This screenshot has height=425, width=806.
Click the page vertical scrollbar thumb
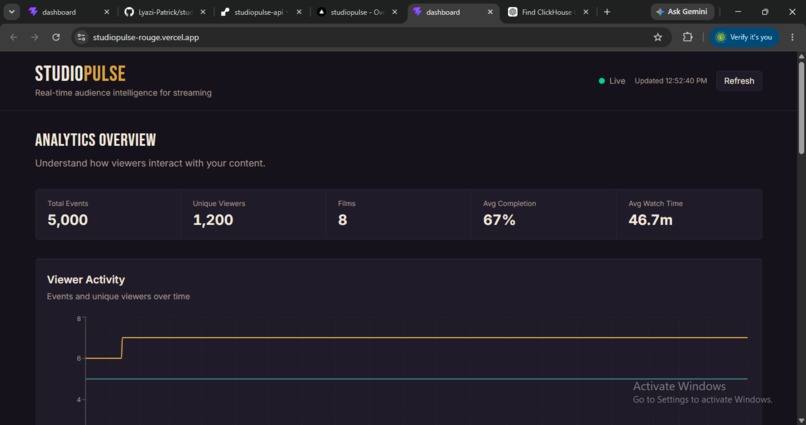point(801,107)
